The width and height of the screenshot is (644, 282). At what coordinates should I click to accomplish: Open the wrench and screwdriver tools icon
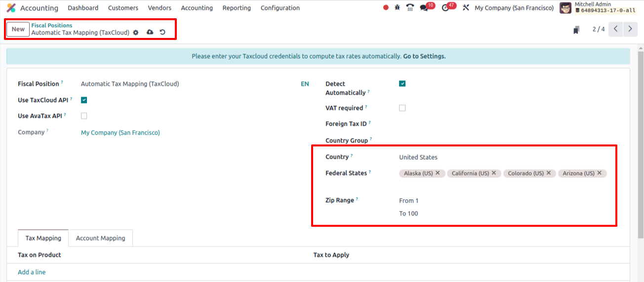tap(466, 8)
